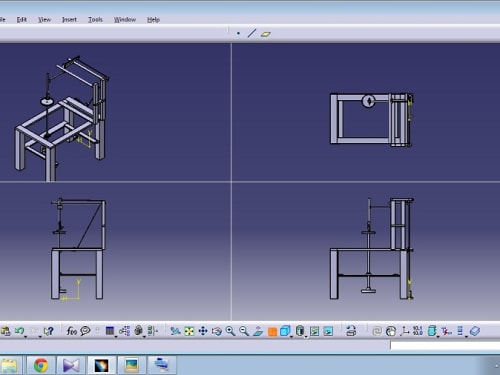The height and width of the screenshot is (375, 500).
Task: Open the Formula f(x) editor
Action: click(x=71, y=331)
